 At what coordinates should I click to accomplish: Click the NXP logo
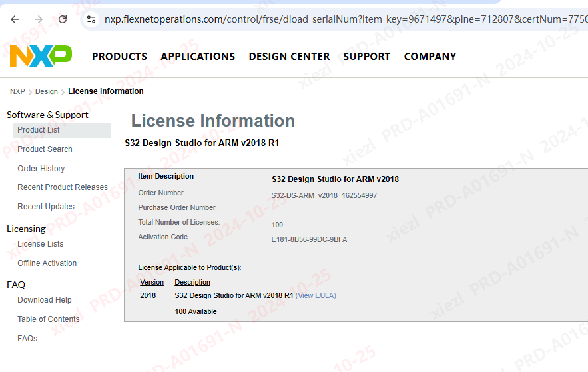41,56
